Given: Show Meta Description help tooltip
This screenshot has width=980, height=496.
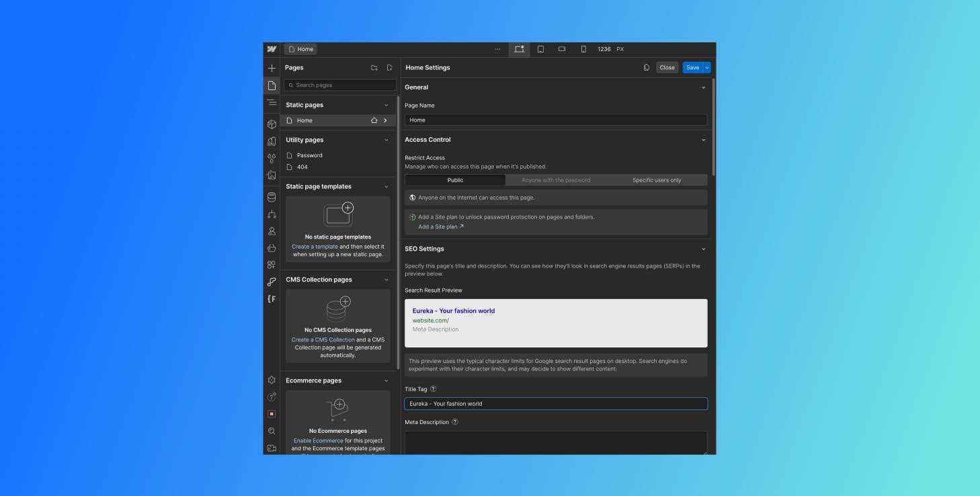Looking at the screenshot, I should (x=455, y=422).
